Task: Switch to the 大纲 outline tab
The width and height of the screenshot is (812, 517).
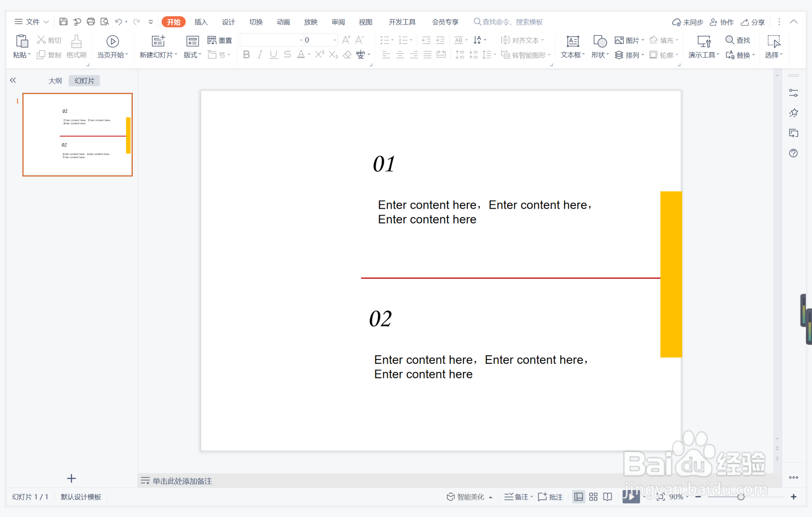Action: (x=55, y=81)
